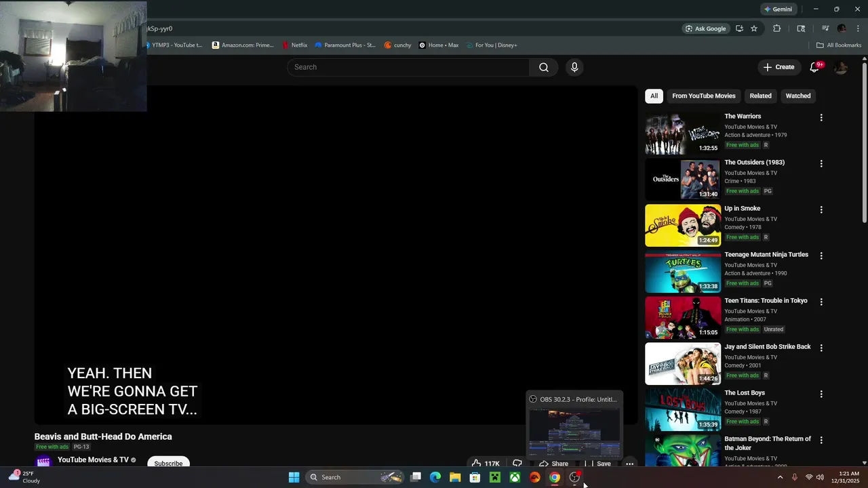This screenshot has height=488, width=868.
Task: Select the From YouTube Movies chip
Action: click(x=704, y=96)
